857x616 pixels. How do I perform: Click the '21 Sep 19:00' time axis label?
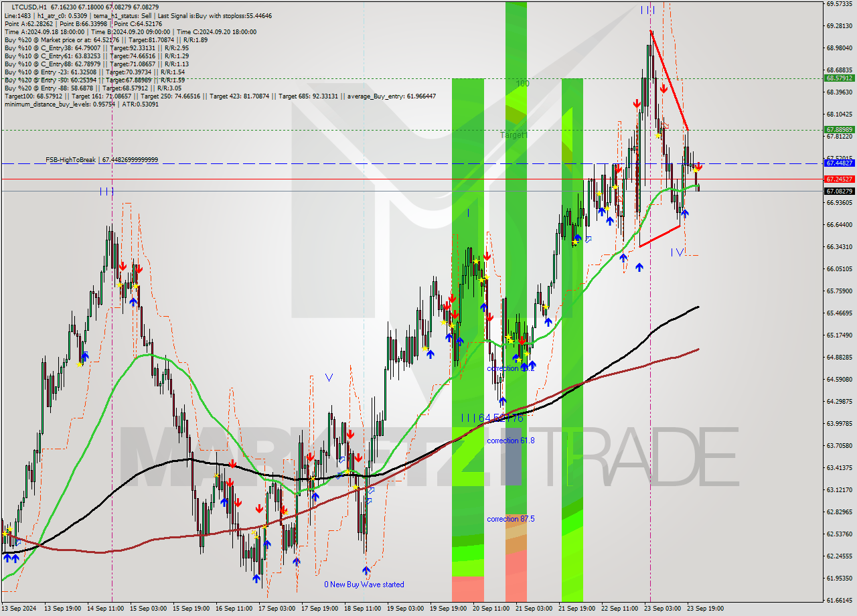pyautogui.click(x=577, y=609)
